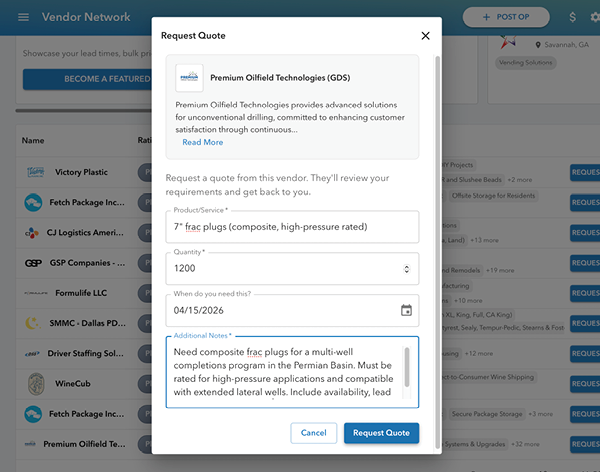Close the Request Quote dialog

pyautogui.click(x=425, y=36)
